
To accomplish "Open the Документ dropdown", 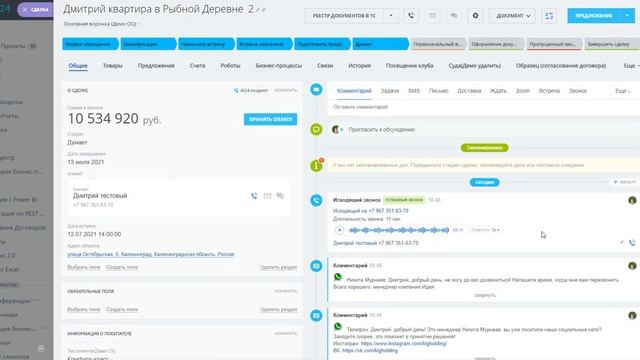I will [513, 16].
